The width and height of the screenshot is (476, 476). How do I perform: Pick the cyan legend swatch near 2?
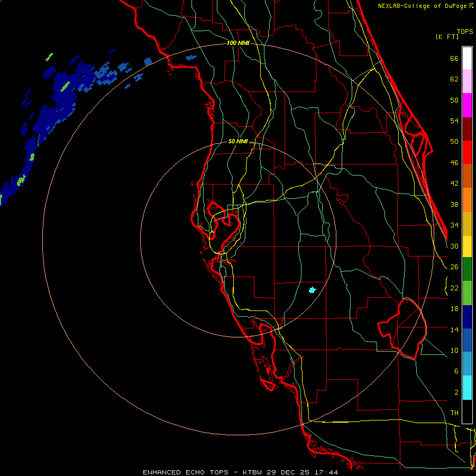click(467, 388)
